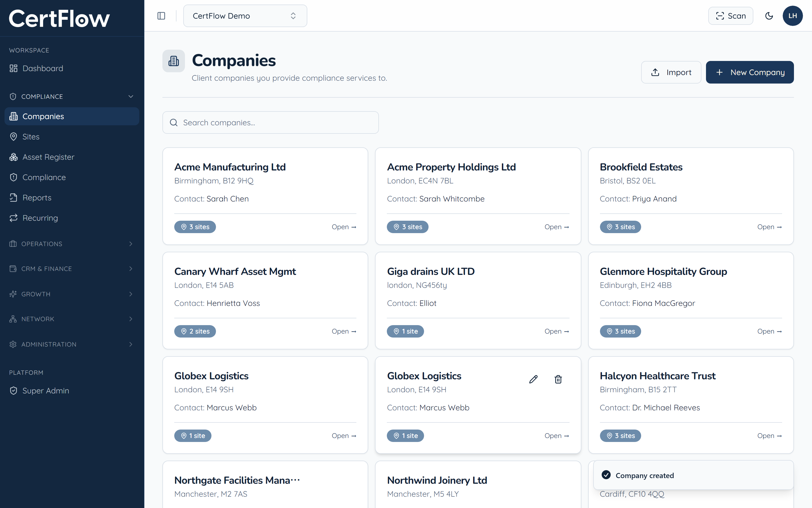
Task: Open Glenmore Hospitality Group via Open link
Action: point(769,331)
